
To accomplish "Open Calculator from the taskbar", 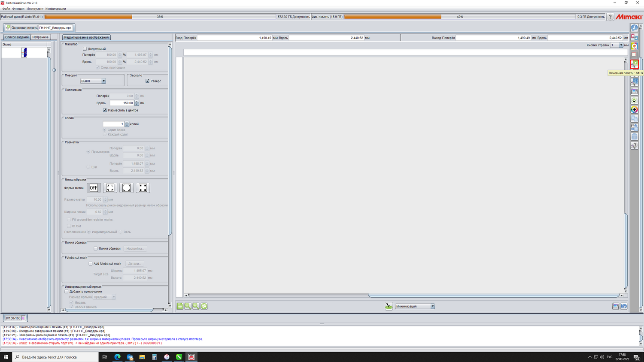I will tap(155, 357).
